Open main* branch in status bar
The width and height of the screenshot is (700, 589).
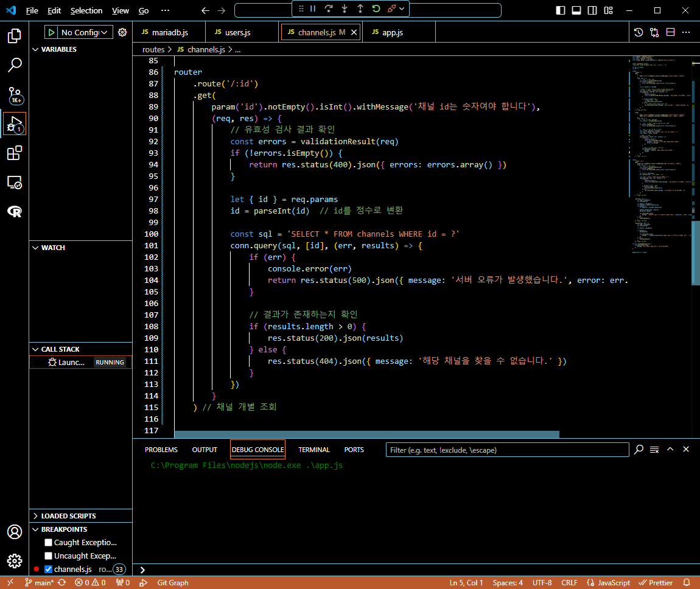(x=40, y=583)
